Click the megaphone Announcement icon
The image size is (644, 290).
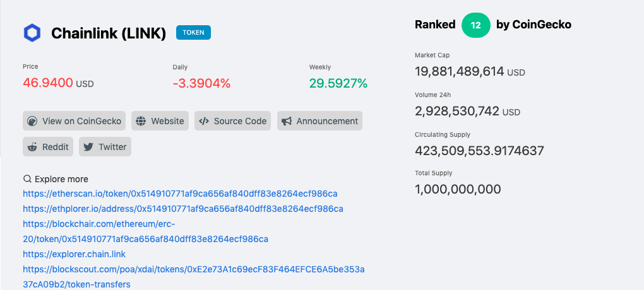pos(287,121)
